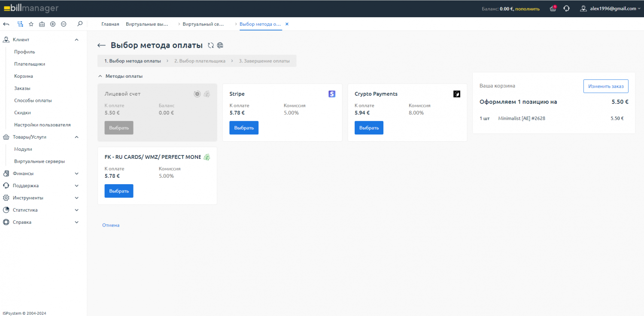The image size is (644, 316).
Task: Open the alex1996@gmail.com account dropdown
Action: point(610,9)
